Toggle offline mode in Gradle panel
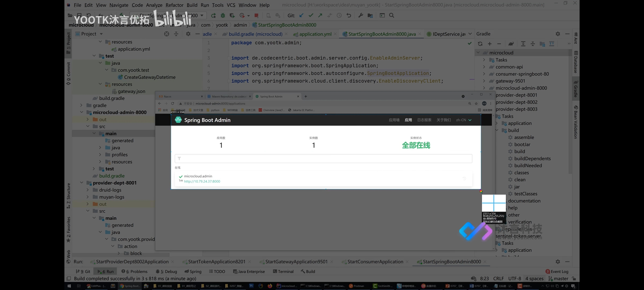Viewport: 644px width, 290px height. pos(552,44)
